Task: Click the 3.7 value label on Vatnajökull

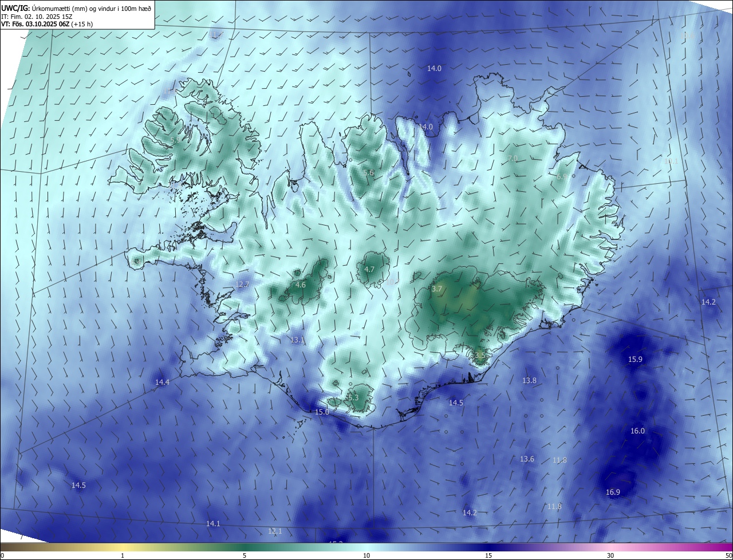Action: 437,289
